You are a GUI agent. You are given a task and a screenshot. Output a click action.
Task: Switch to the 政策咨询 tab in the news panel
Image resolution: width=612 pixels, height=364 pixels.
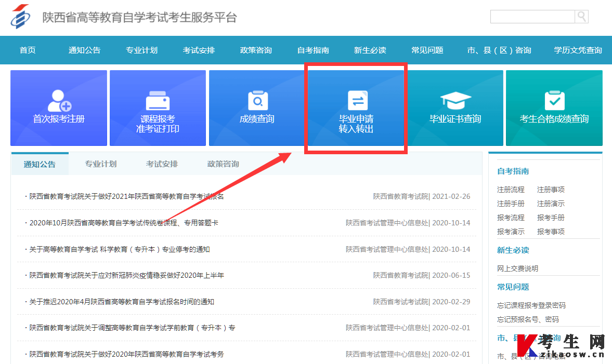223,164
